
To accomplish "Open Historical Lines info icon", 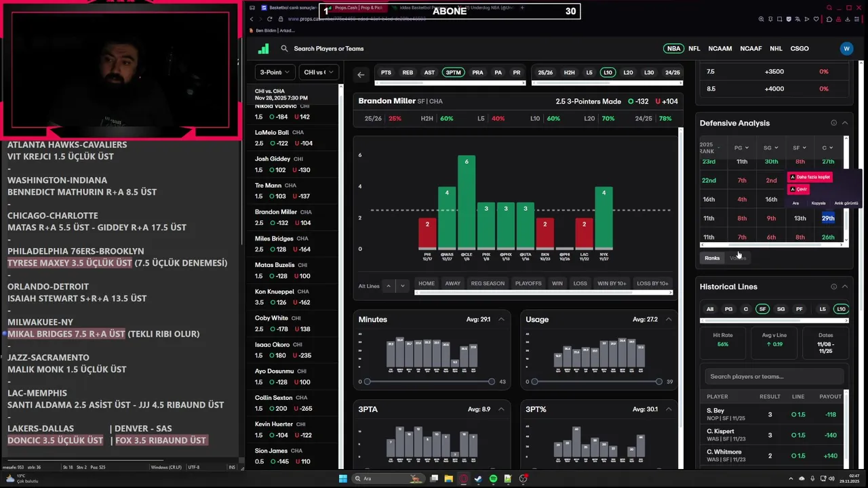I will coord(833,287).
